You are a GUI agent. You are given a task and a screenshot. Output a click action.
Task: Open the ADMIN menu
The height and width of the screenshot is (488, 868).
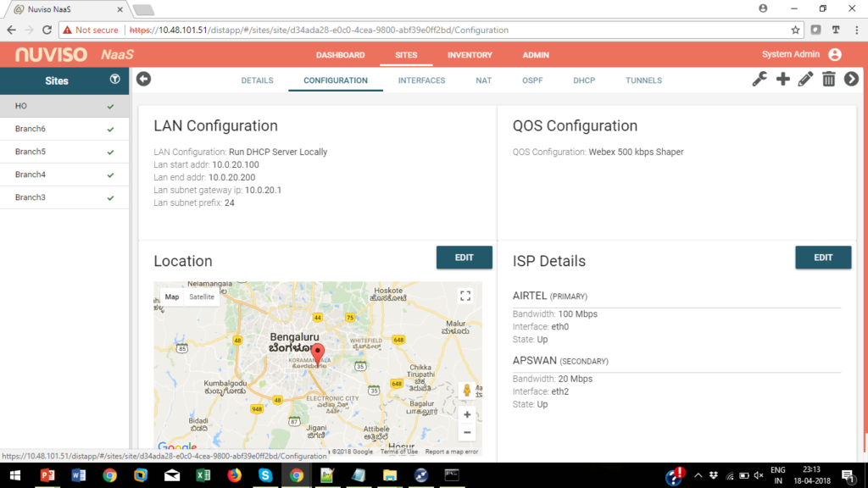tap(536, 55)
